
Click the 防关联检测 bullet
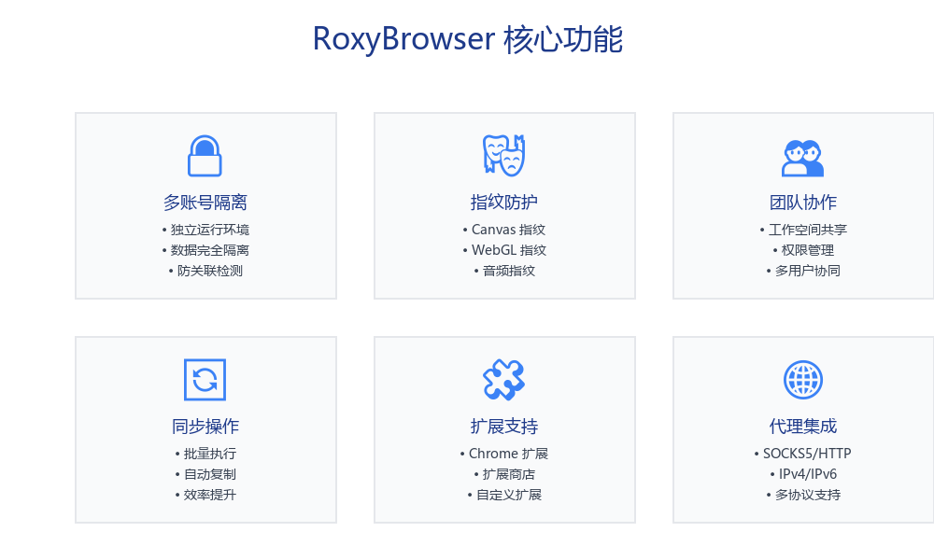pos(205,271)
